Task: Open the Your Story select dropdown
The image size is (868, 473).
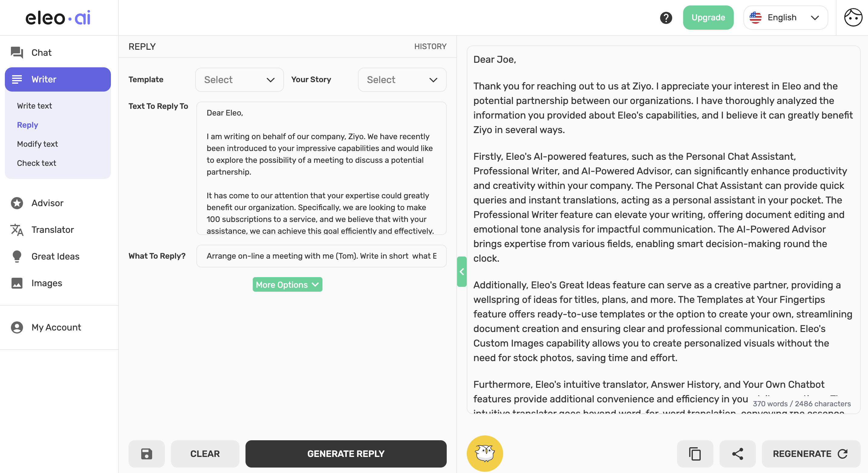Action: (x=402, y=79)
